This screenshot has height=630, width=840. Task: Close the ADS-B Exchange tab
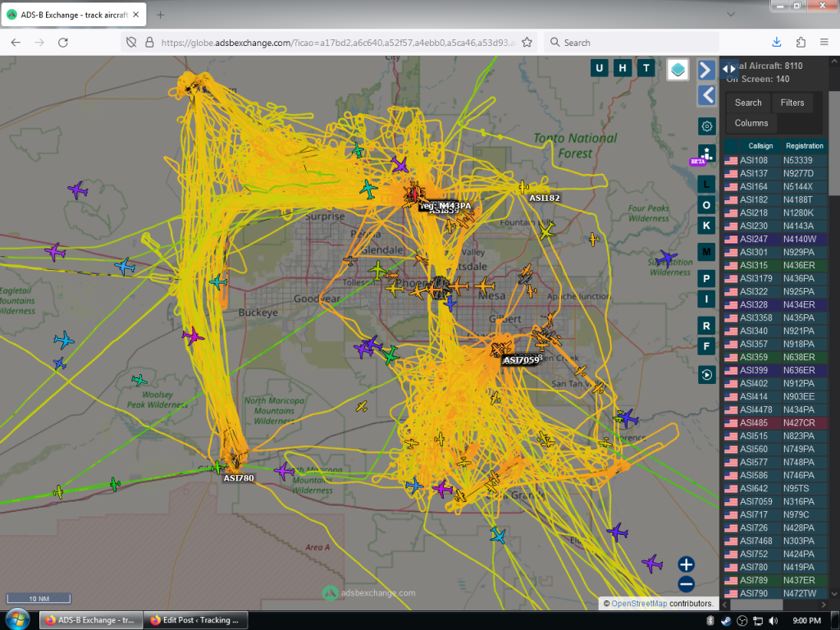point(136,15)
